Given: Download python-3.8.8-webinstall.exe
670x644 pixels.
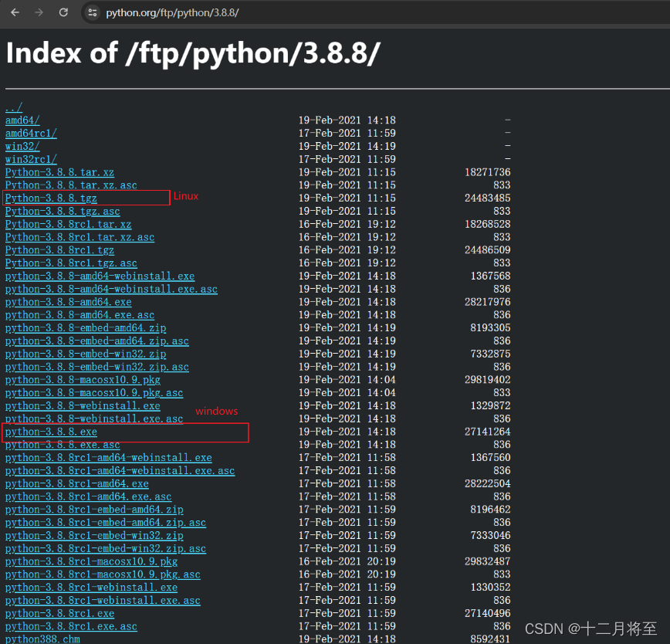Looking at the screenshot, I should (83, 405).
